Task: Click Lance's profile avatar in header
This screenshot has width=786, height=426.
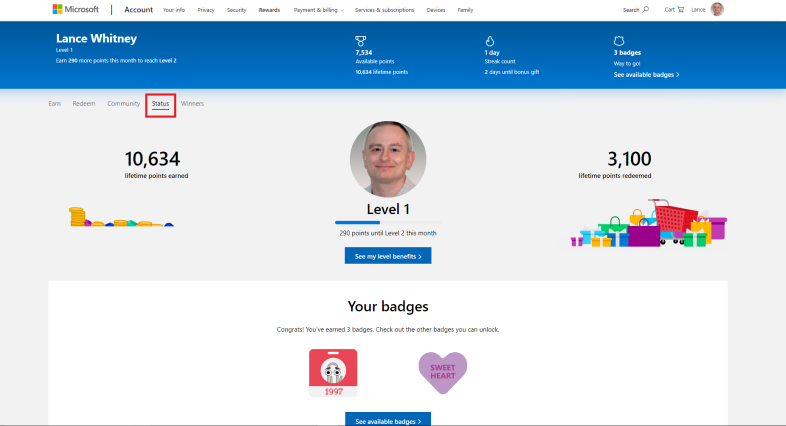Action: tap(717, 10)
